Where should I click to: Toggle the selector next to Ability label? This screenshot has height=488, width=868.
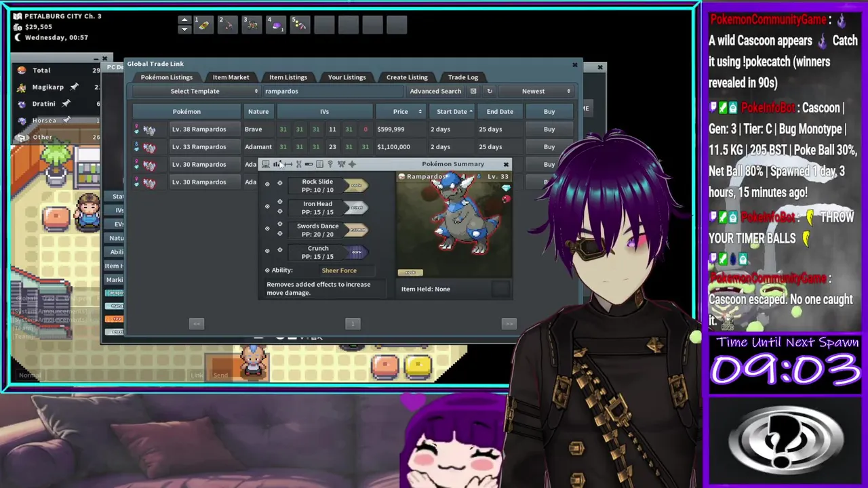point(267,270)
